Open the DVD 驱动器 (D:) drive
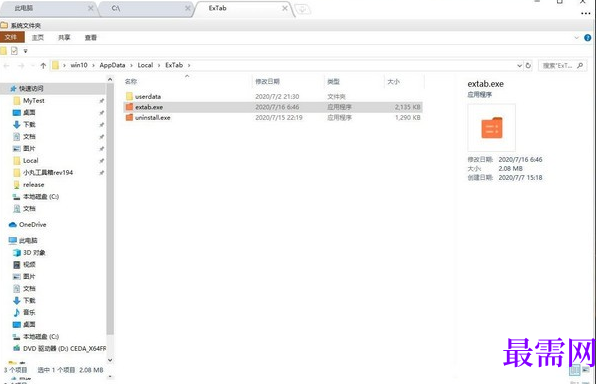Viewport: 615px width, 384px height. (64, 349)
